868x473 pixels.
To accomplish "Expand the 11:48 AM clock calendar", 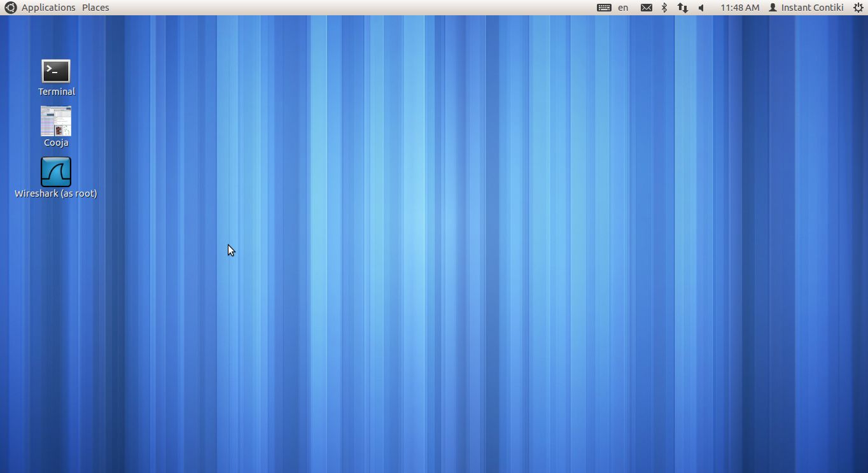I will click(x=739, y=8).
